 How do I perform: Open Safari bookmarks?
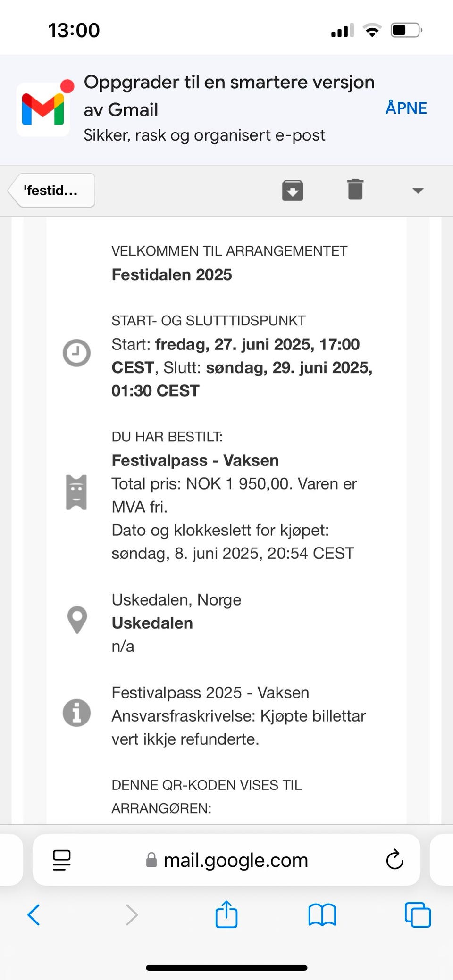(322, 915)
